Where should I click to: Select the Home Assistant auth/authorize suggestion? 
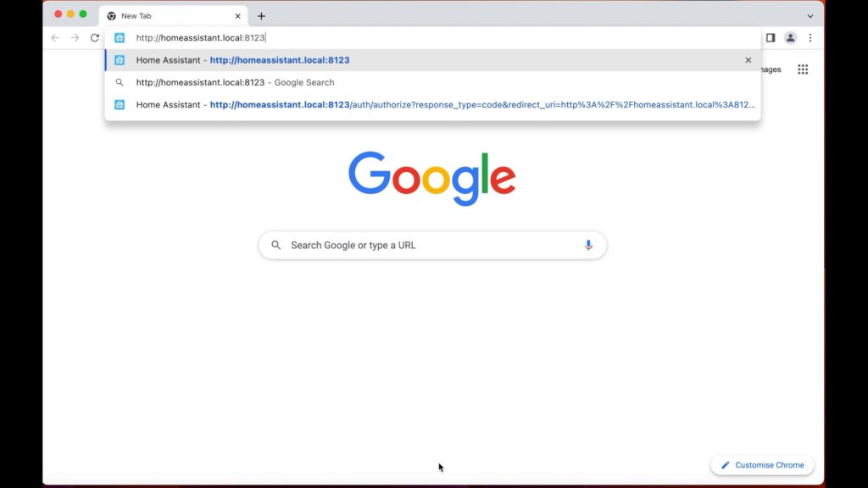(431, 104)
